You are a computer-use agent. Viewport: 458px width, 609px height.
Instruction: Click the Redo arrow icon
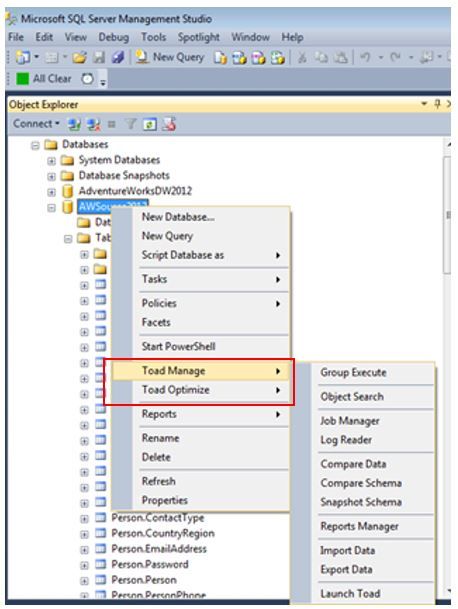[x=395, y=57]
